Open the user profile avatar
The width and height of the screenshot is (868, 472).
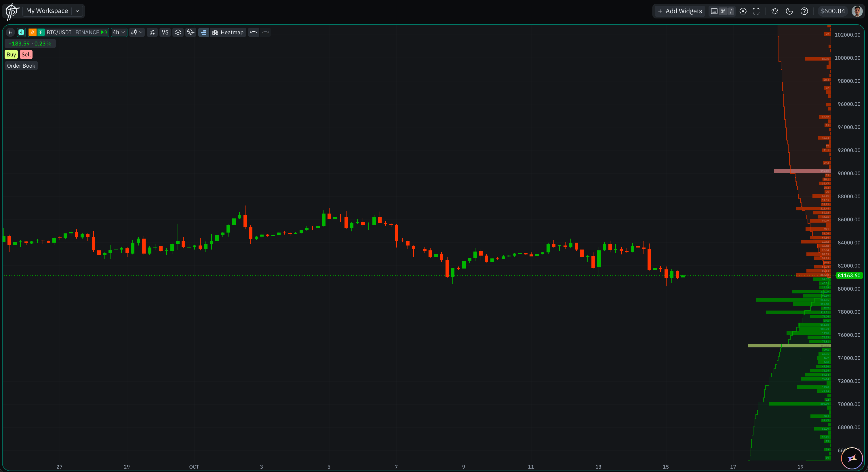pos(857,11)
